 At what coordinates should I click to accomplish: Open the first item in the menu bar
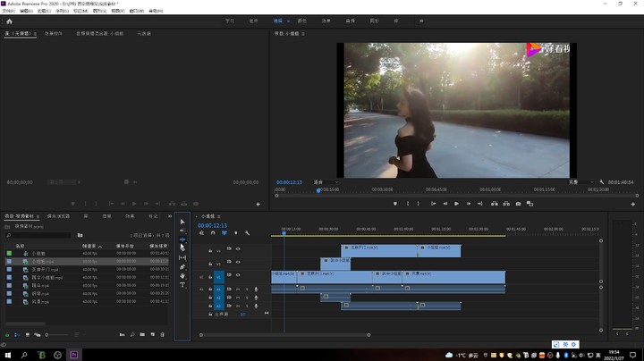[x=8, y=11]
